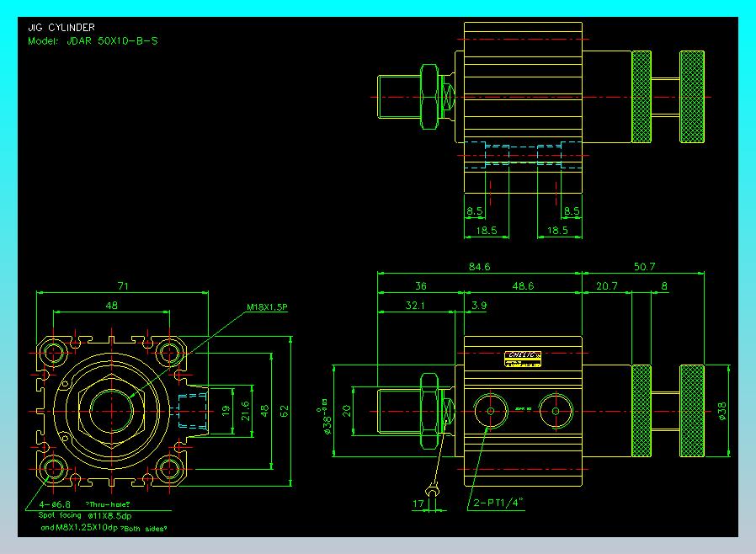756x554 pixels.
Task: Select the ø38 tolerance dimension with -0.05
Action: point(325,418)
